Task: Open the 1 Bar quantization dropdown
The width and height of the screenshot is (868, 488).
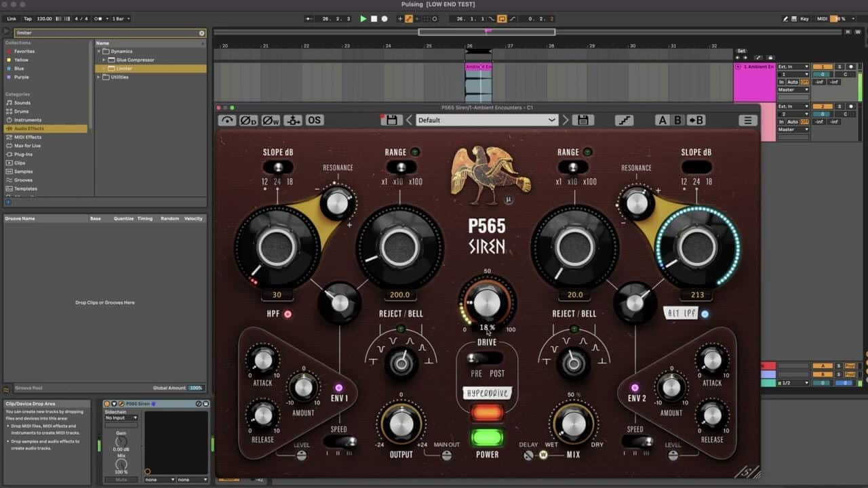Action: click(x=121, y=19)
